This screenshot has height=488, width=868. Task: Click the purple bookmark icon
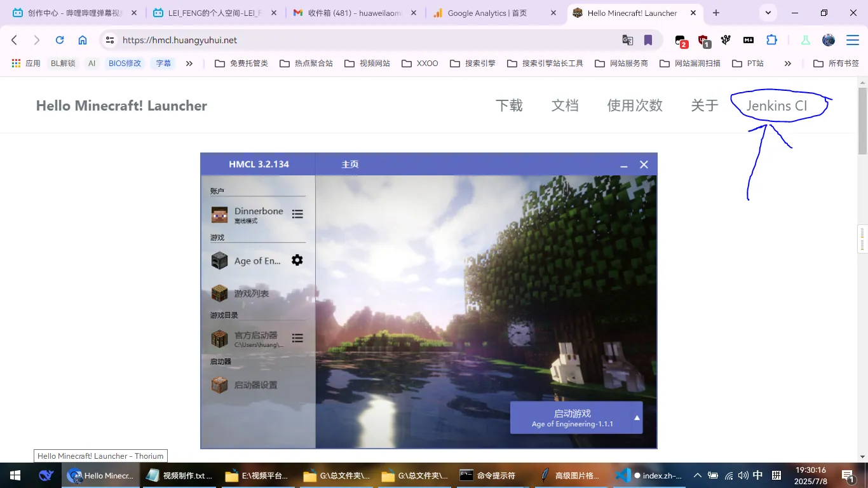tap(648, 40)
